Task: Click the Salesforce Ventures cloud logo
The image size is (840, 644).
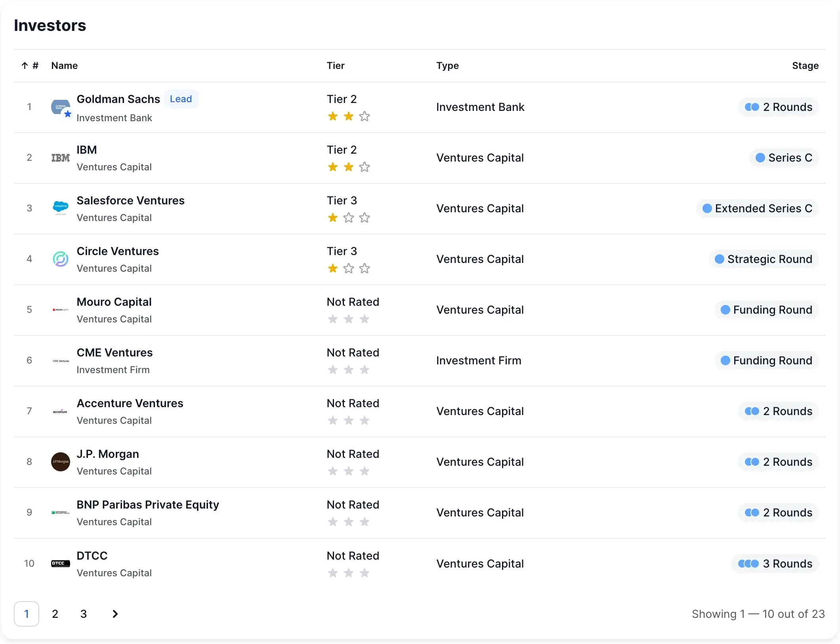Action: pos(61,207)
